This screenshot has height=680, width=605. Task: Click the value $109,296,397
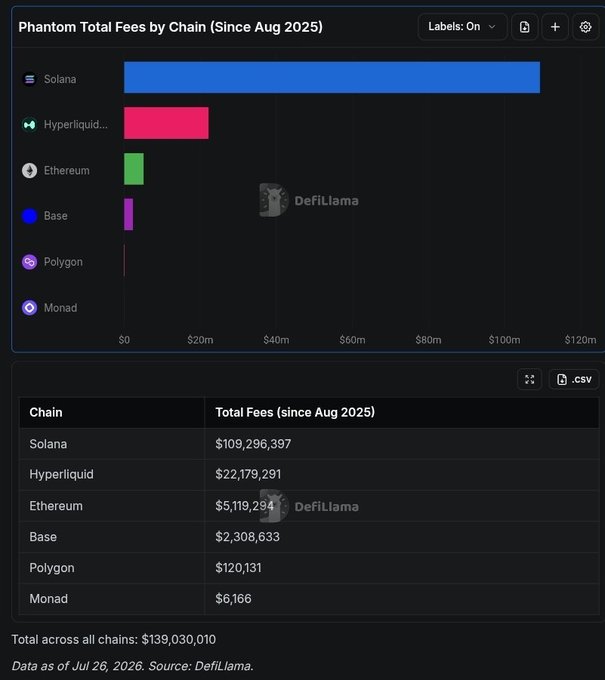pyautogui.click(x=253, y=444)
